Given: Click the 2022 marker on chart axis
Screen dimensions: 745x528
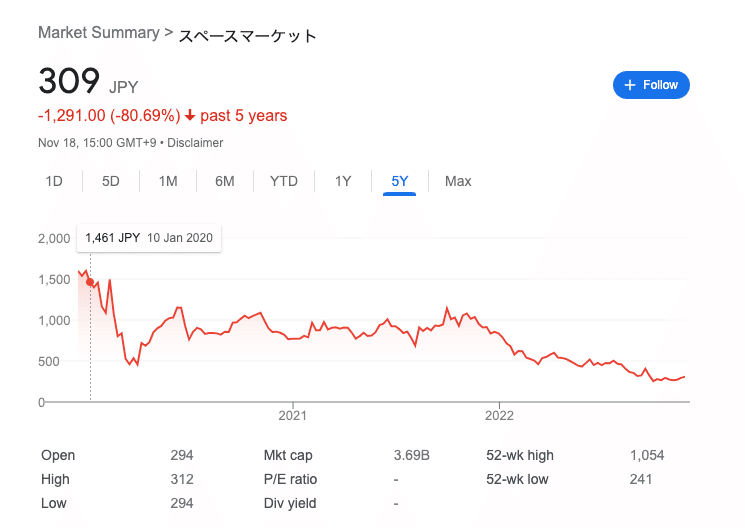Looking at the screenshot, I should 499,415.
